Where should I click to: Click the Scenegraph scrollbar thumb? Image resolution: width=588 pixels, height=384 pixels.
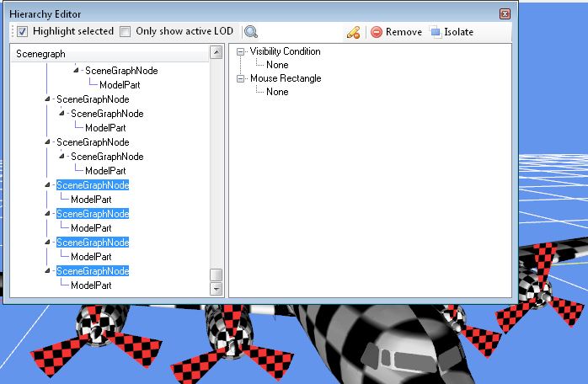pyautogui.click(x=216, y=275)
